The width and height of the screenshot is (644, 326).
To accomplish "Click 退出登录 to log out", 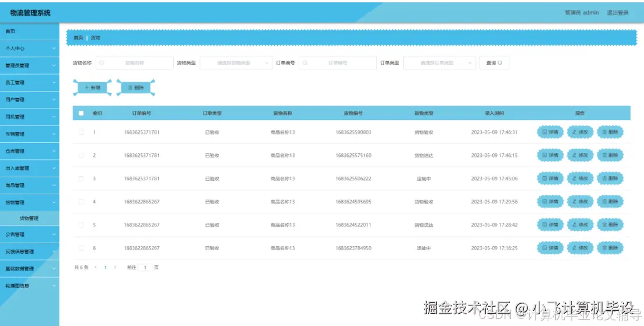I will 618,13.
